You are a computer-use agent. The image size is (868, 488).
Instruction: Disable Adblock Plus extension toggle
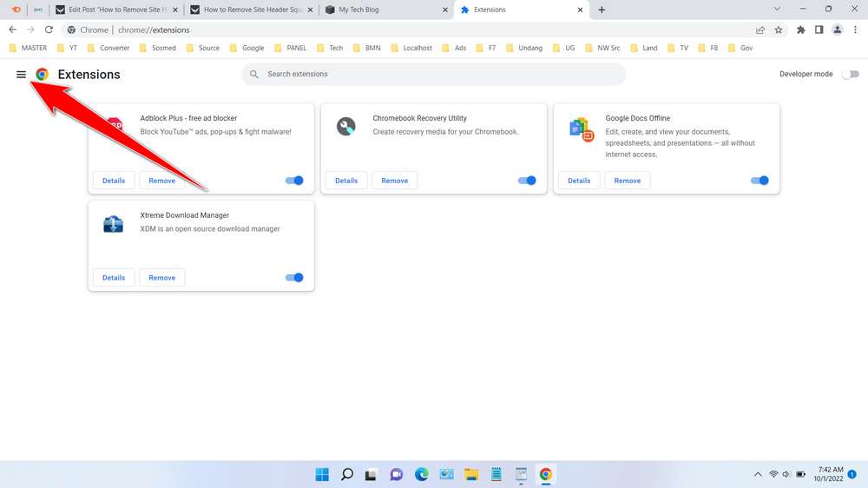pyautogui.click(x=294, y=181)
